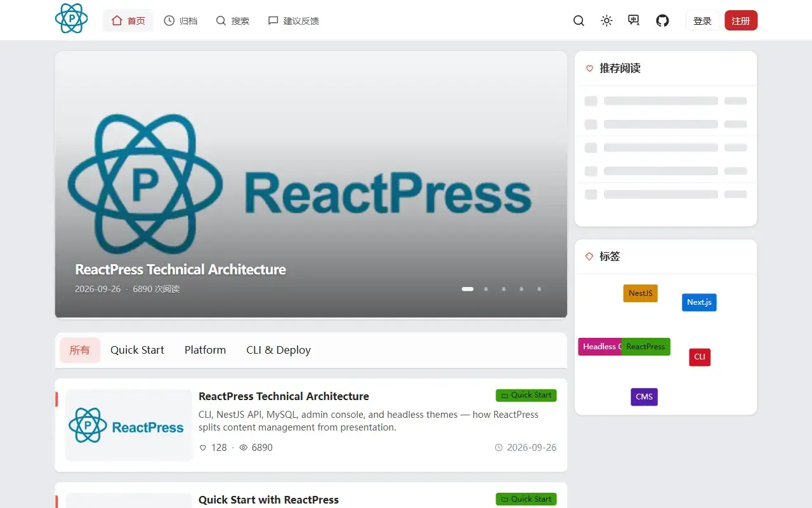This screenshot has height=508, width=812.
Task: Switch to the Quick Start category tab
Action: click(137, 350)
